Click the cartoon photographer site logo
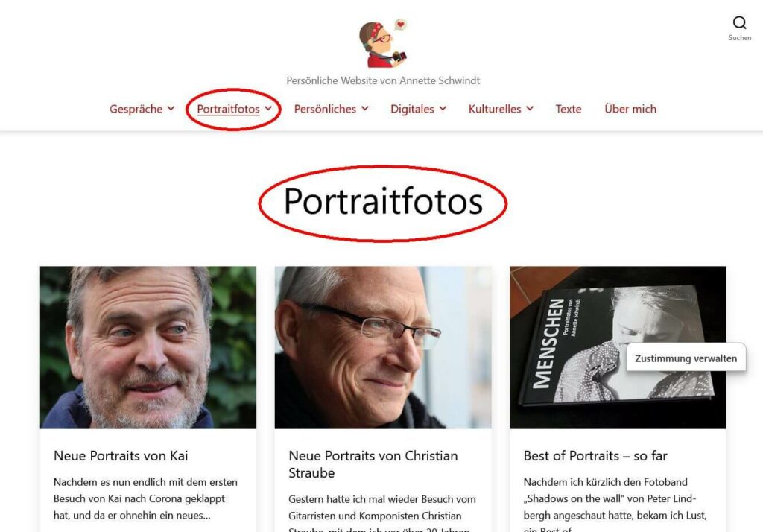 [x=383, y=43]
